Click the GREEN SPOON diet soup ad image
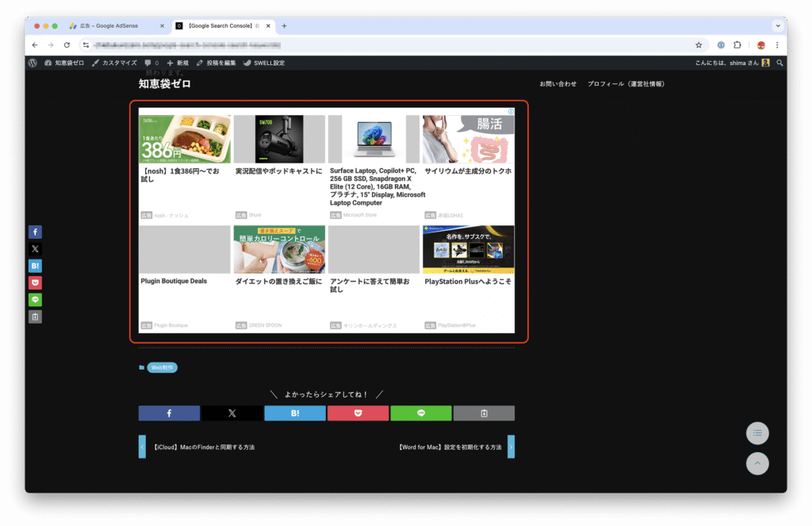 279,249
